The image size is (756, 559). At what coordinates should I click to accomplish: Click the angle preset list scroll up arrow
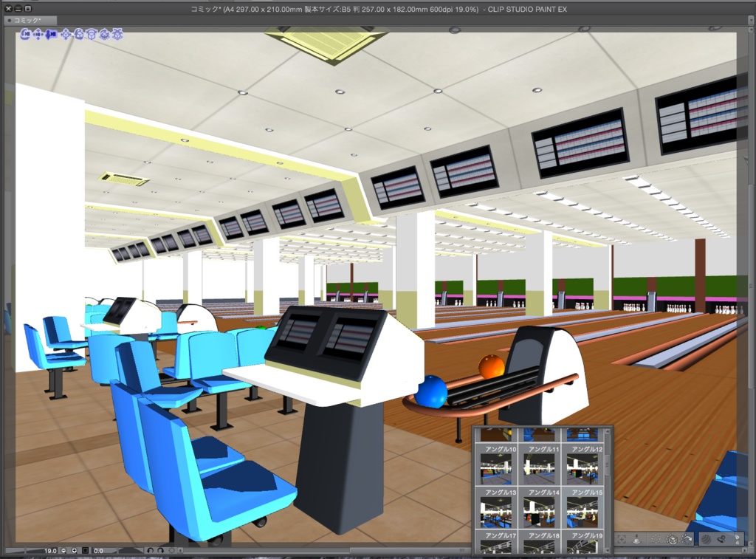[608, 431]
